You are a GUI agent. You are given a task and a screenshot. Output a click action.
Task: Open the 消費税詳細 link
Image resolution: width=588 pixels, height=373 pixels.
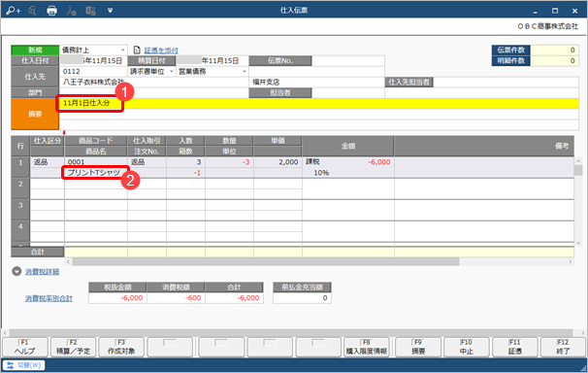[42, 272]
